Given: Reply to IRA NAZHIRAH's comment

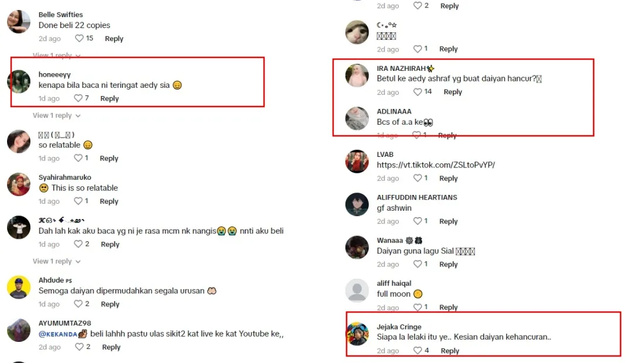Looking at the screenshot, I should pos(453,92).
